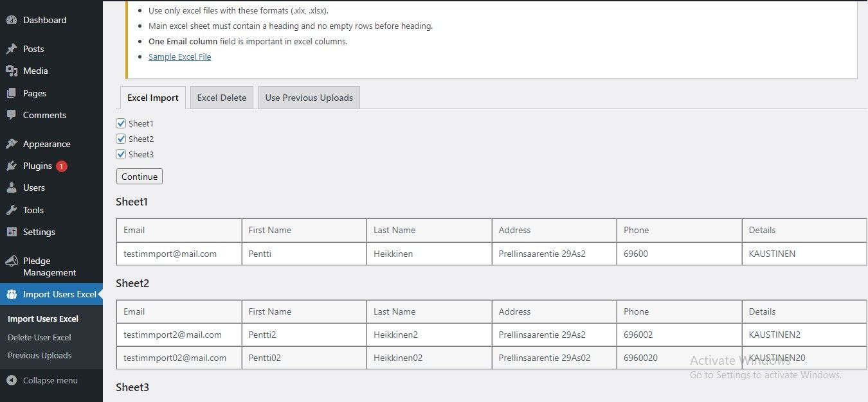The height and width of the screenshot is (402, 868).
Task: Toggle the Sheet3 checkbox
Action: click(121, 154)
